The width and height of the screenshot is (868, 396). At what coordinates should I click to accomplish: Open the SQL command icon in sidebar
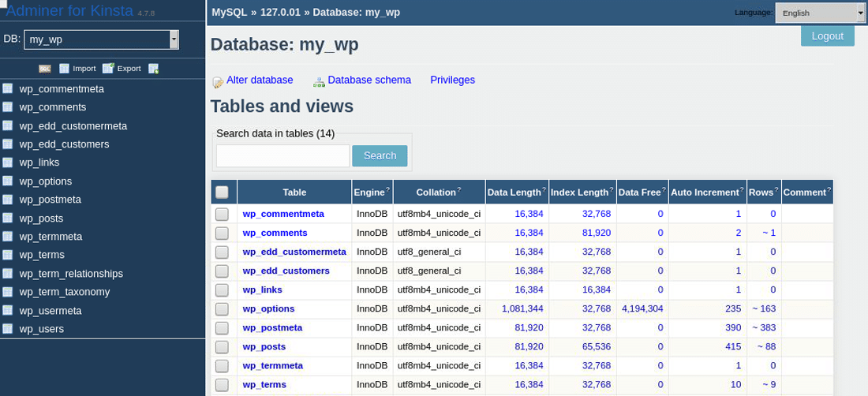click(x=45, y=69)
